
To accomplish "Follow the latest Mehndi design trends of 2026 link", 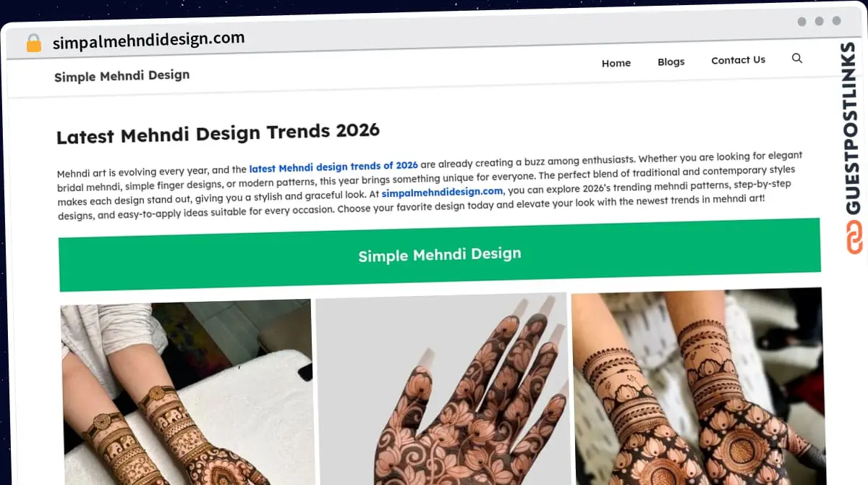I will (333, 167).
